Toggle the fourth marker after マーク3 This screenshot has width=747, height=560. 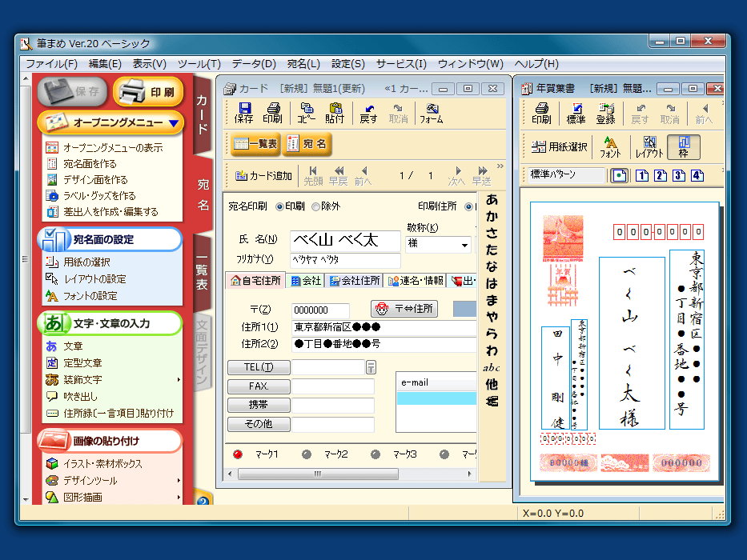[x=444, y=454]
